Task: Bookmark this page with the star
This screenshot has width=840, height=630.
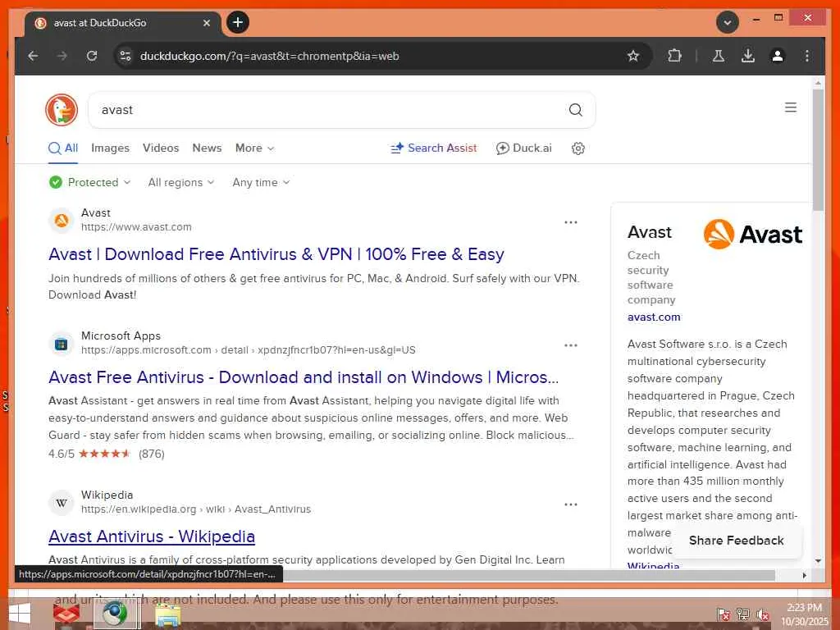Action: [633, 56]
